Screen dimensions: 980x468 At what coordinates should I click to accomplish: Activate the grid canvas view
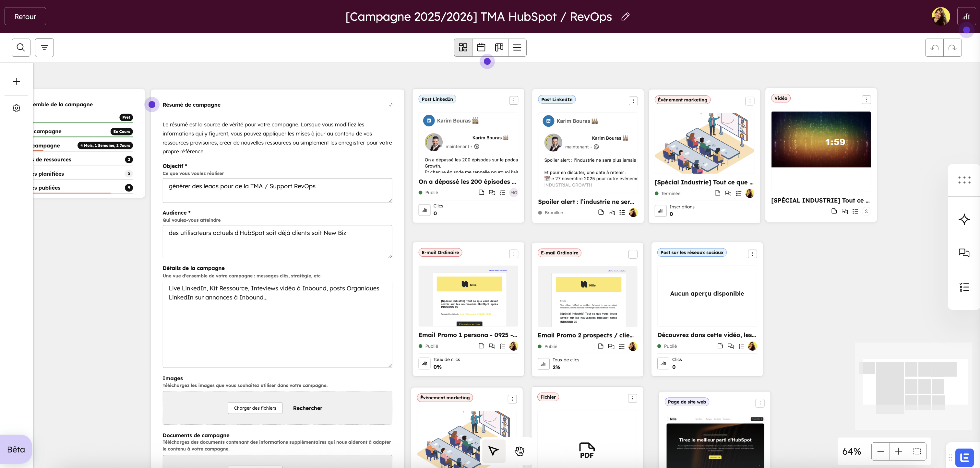tap(463, 48)
